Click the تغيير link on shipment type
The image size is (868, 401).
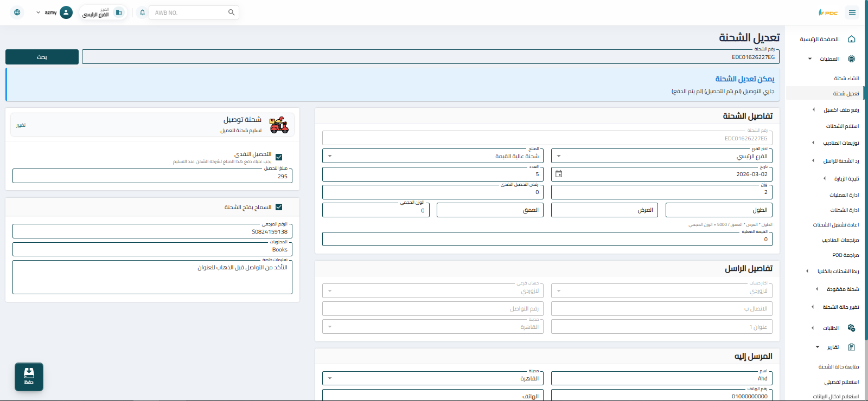tap(21, 125)
